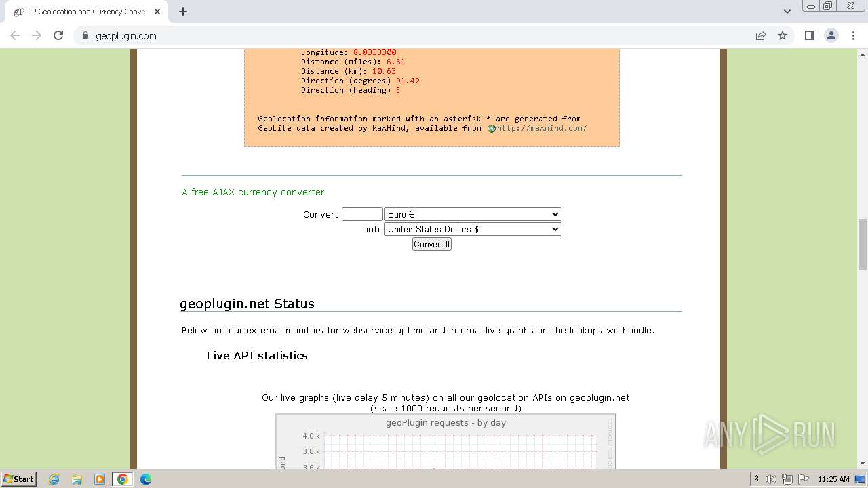
Task: Click the 'geoplugin.net Status' heading
Action: (247, 304)
